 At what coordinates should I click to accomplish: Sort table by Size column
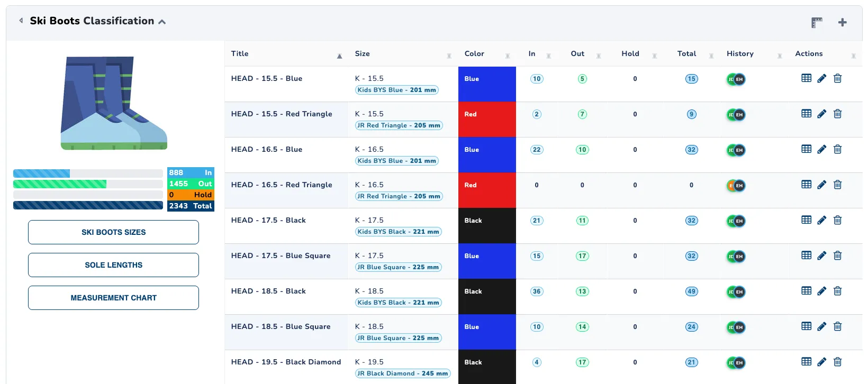(x=403, y=53)
